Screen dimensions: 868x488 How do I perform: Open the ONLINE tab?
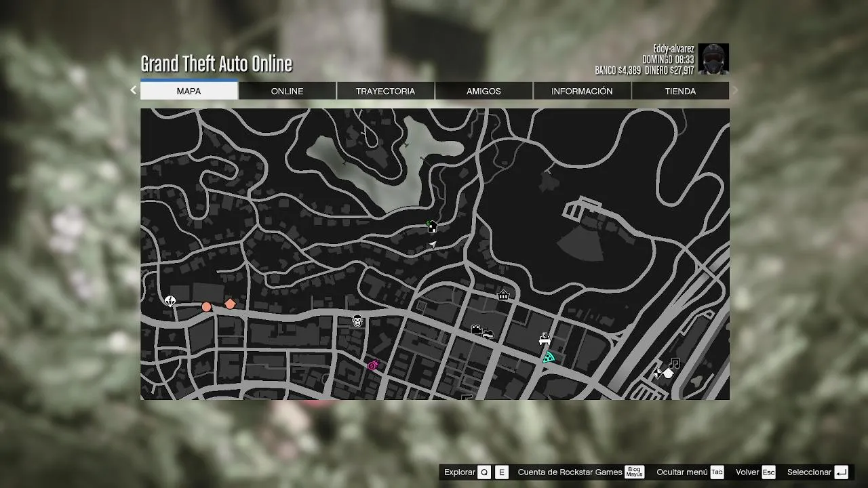coord(287,91)
